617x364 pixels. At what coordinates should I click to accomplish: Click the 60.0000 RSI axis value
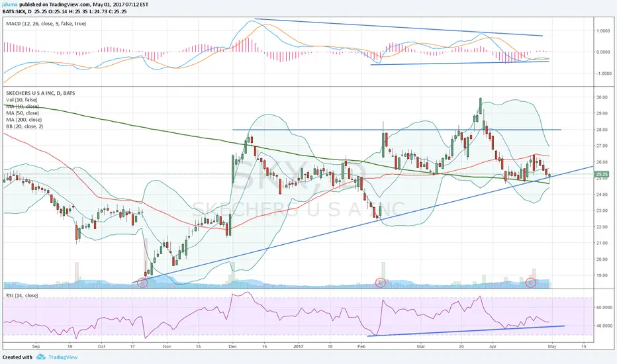click(604, 307)
